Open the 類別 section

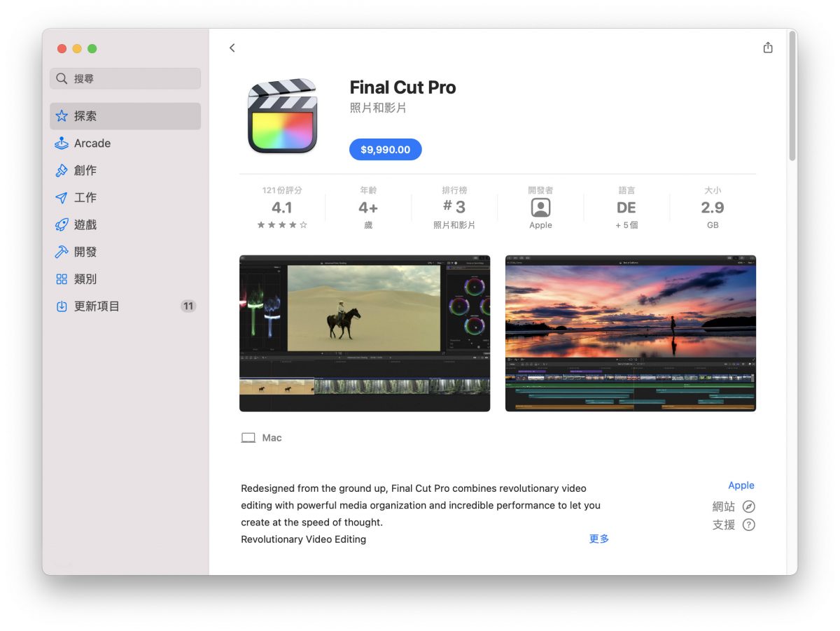point(125,279)
